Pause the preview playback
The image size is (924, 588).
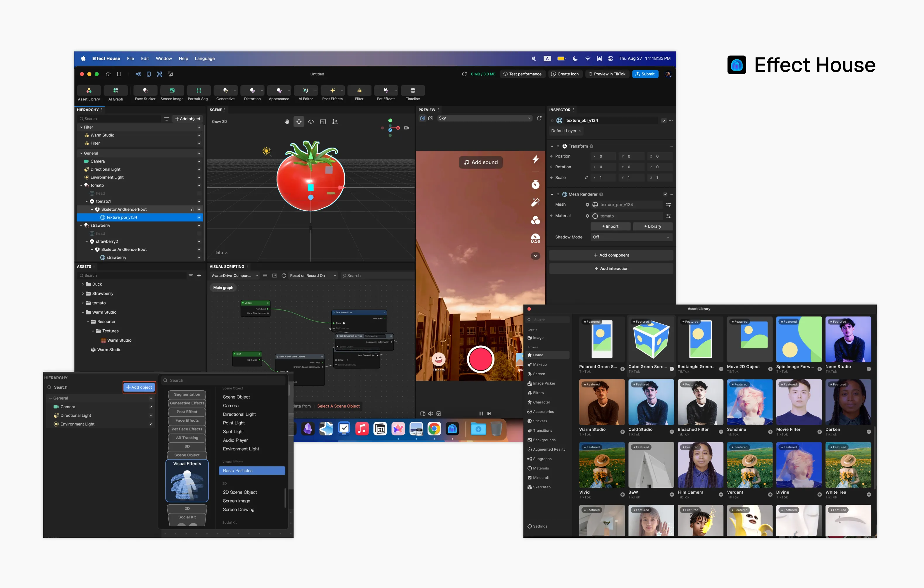coord(481,414)
